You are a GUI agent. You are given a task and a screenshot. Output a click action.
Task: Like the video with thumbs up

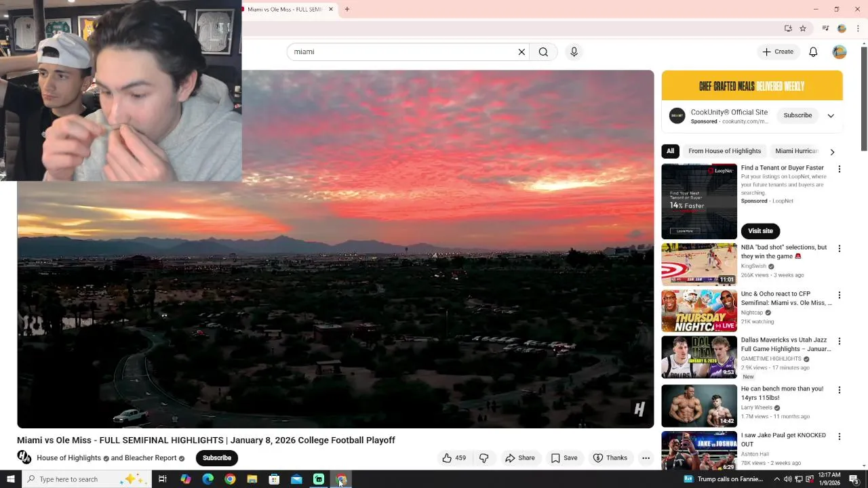click(454, 458)
